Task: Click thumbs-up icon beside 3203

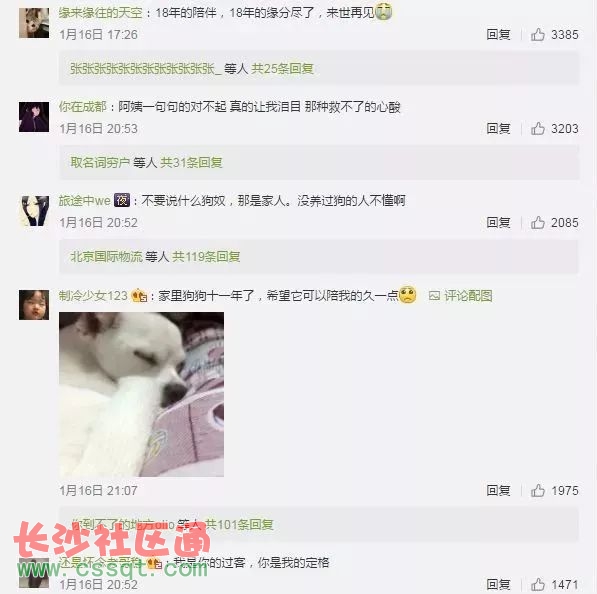Action: click(x=538, y=129)
